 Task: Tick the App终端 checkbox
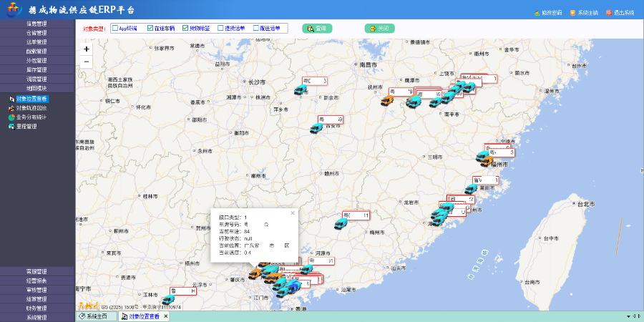coord(115,29)
